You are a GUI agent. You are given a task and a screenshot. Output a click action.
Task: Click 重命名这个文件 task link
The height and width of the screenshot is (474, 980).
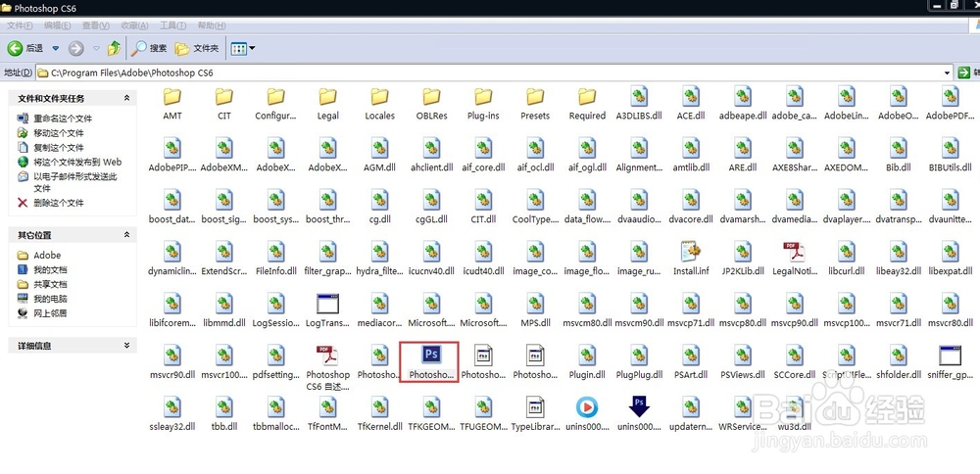63,118
